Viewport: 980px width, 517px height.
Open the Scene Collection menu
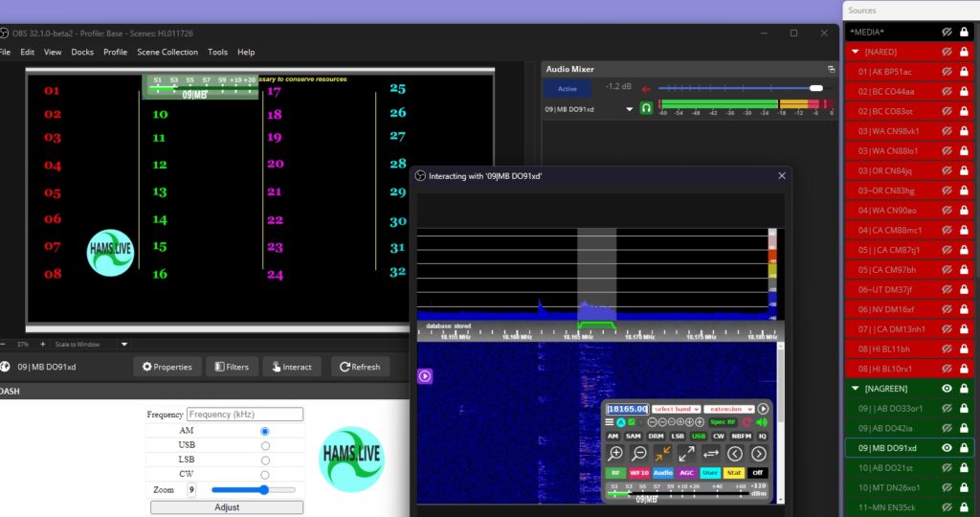pyautogui.click(x=167, y=52)
